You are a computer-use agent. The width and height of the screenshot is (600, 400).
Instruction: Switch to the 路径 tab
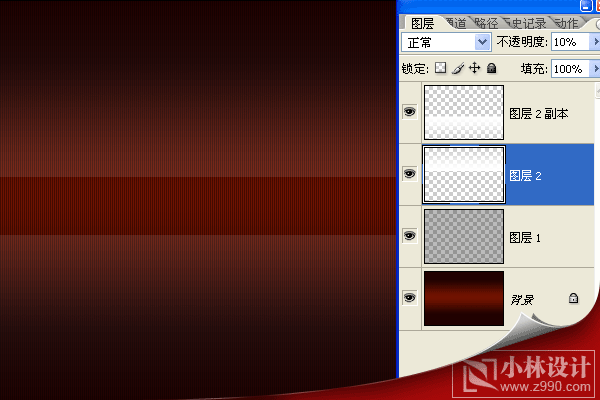point(486,23)
